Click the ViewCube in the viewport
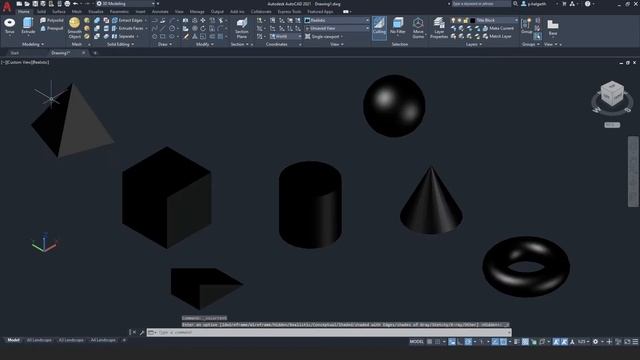 pos(612,94)
